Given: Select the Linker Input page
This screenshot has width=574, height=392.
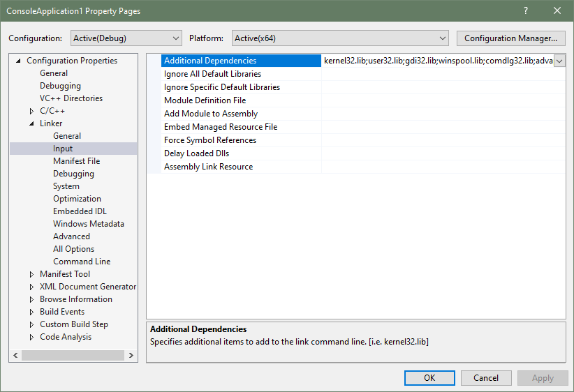Looking at the screenshot, I should 73,149.
